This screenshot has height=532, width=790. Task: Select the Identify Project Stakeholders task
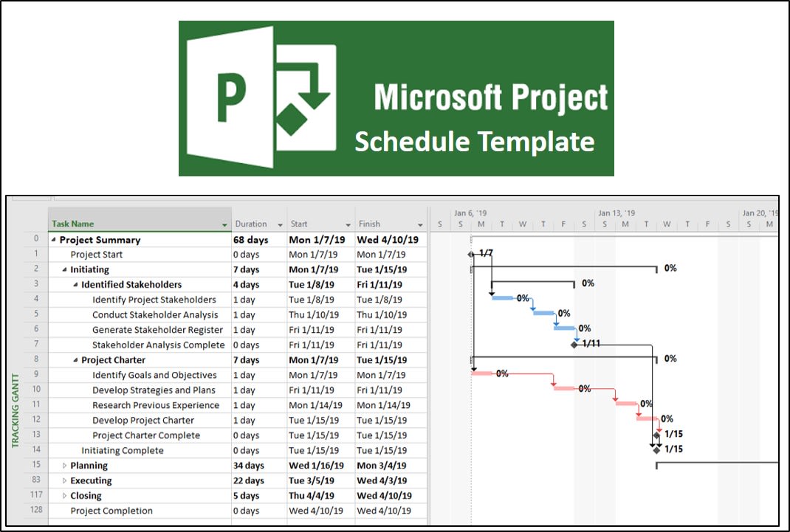[154, 300]
